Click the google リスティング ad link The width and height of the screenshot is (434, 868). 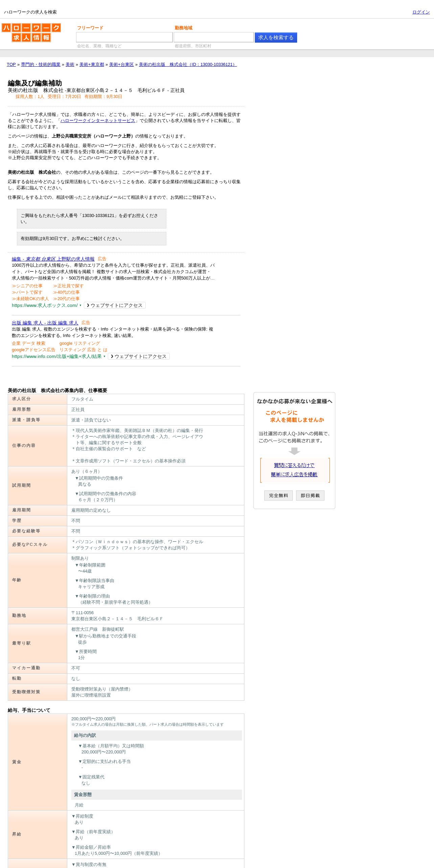click(80, 343)
